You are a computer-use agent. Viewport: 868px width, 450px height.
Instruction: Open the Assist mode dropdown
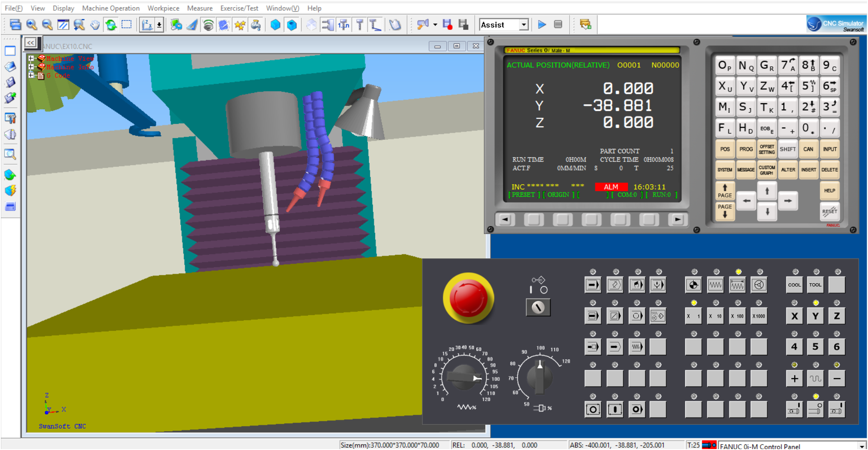click(524, 25)
